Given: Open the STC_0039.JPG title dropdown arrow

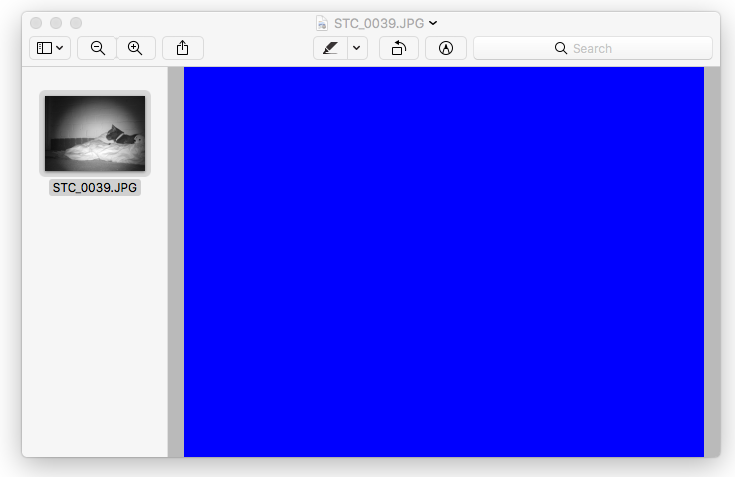Looking at the screenshot, I should click(x=433, y=23).
